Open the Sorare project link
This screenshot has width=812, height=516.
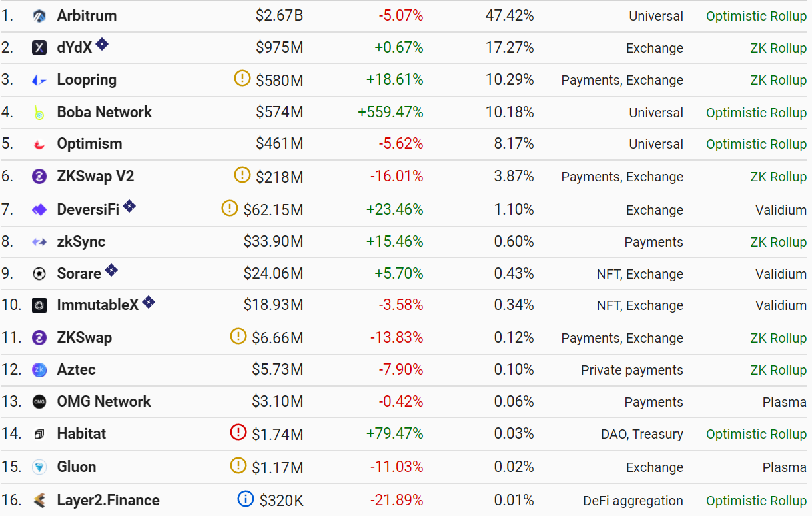(79, 273)
